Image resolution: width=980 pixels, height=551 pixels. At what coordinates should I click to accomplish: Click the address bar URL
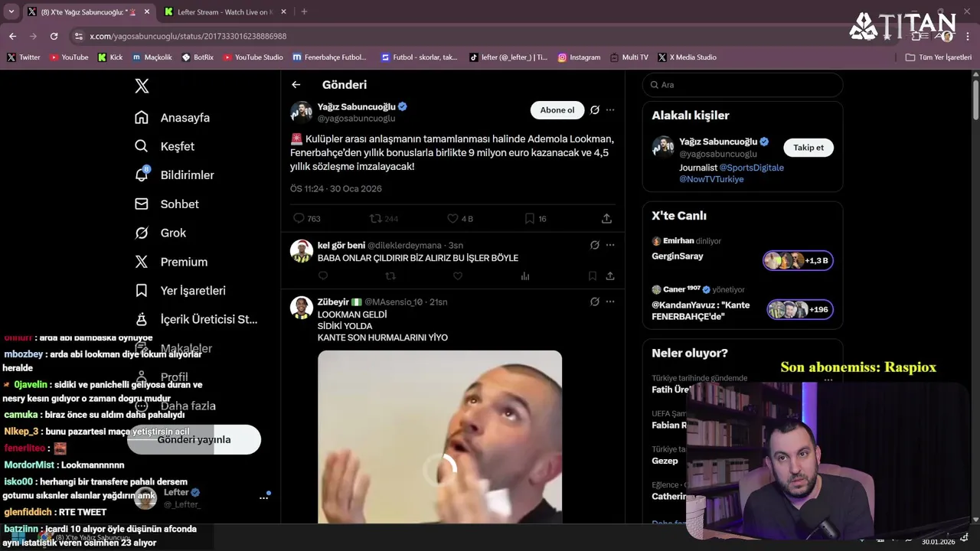click(188, 36)
